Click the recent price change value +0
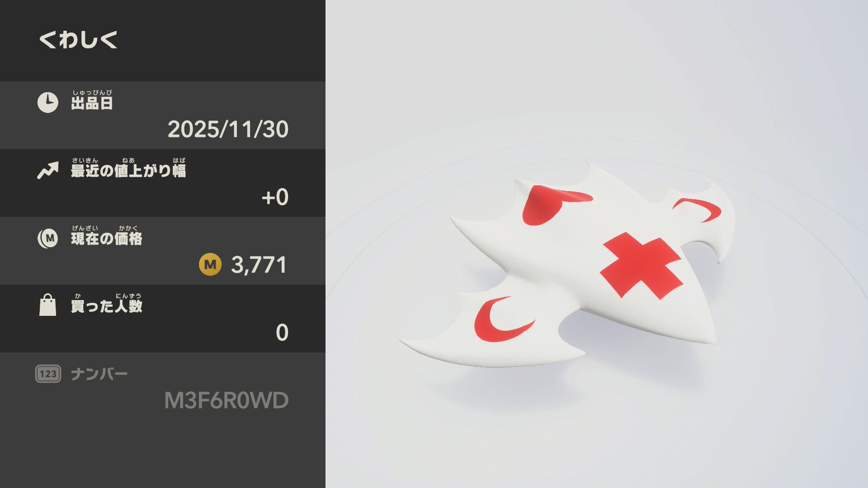This screenshot has width=868, height=488. (x=275, y=197)
